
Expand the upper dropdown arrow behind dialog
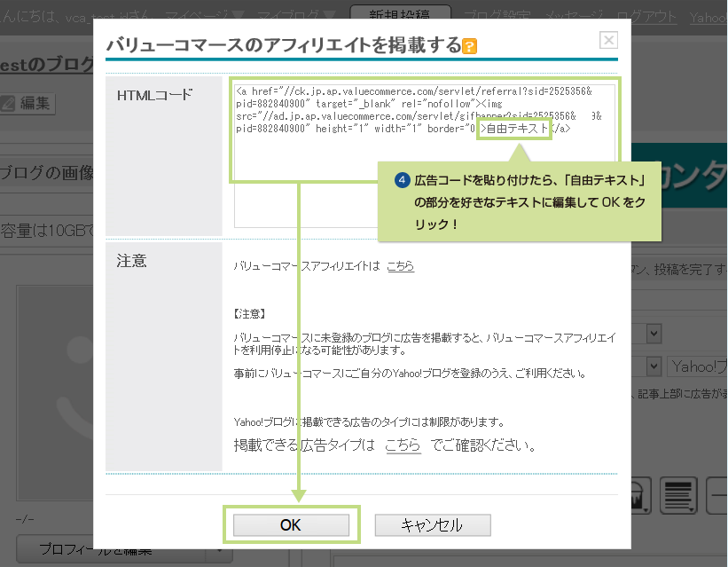click(654, 334)
